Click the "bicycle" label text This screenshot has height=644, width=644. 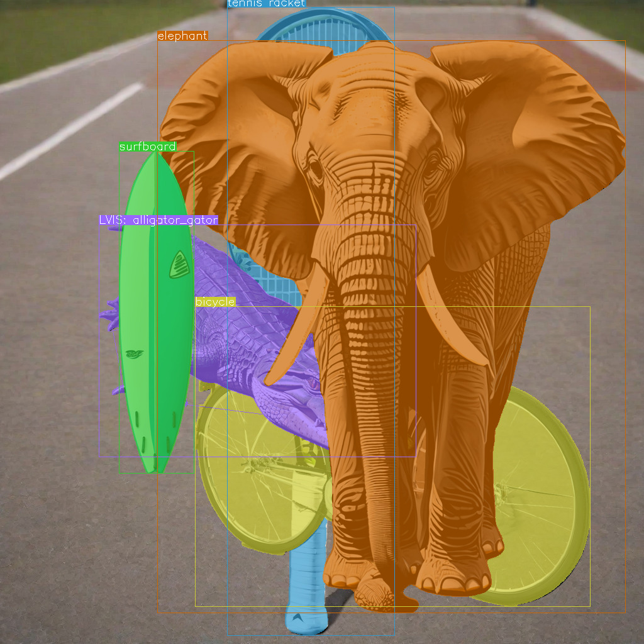[215, 302]
